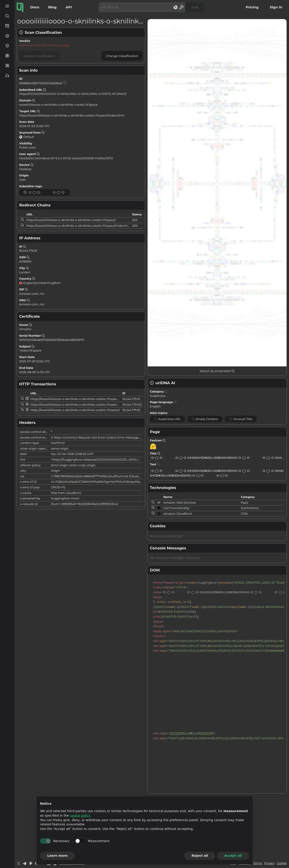Screen dimensions: 289x868
Task: Click the Terms link in the footer
Action: pos(257,863)
